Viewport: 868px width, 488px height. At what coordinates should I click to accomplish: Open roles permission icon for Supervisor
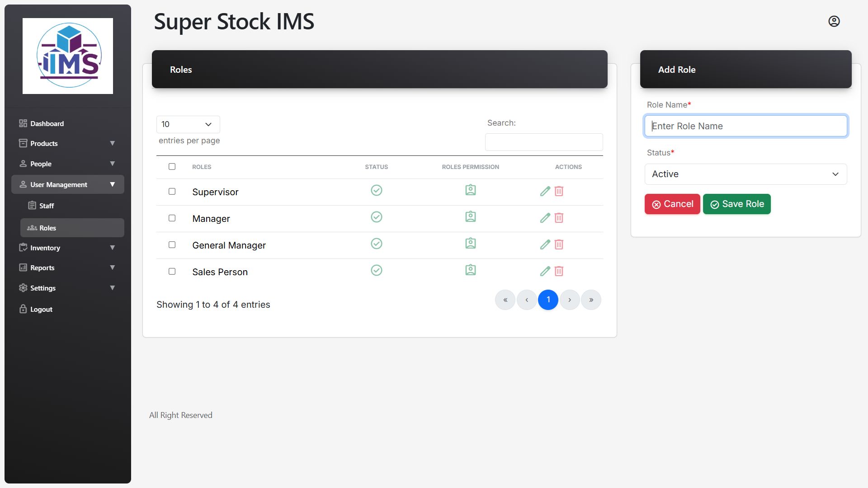[x=470, y=190]
